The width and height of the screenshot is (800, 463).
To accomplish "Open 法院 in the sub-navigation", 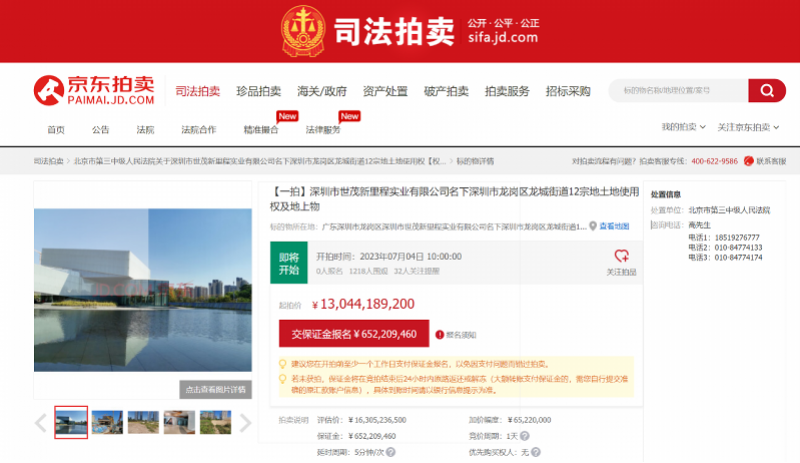I will tap(145, 130).
